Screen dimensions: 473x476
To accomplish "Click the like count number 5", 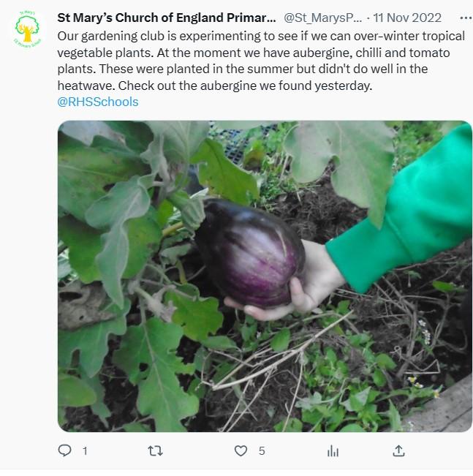I will tap(262, 451).
